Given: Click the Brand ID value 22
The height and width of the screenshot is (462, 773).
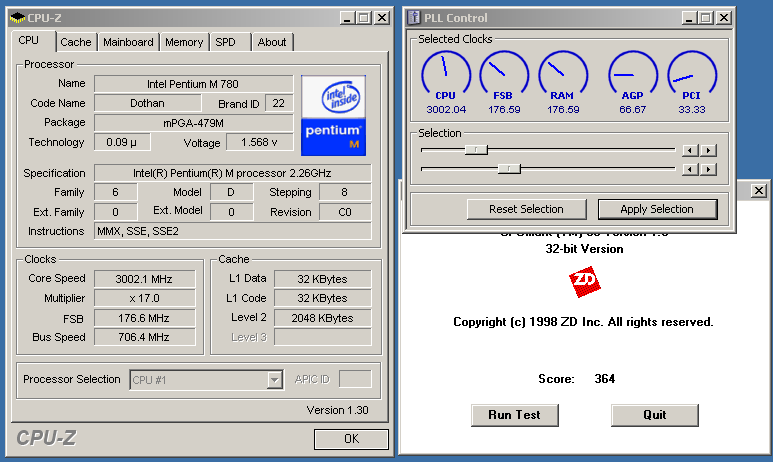Looking at the screenshot, I should pyautogui.click(x=279, y=103).
